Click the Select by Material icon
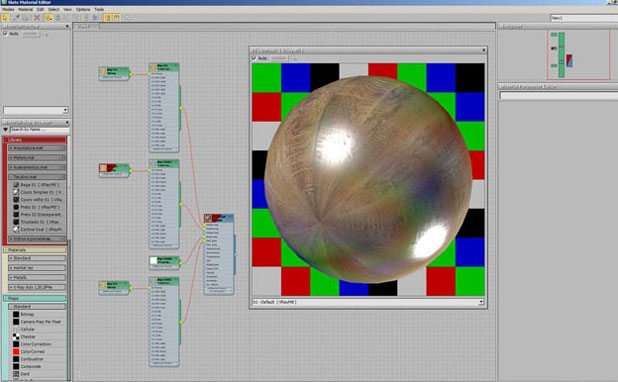Screen dimensions: 618x382 128,17
